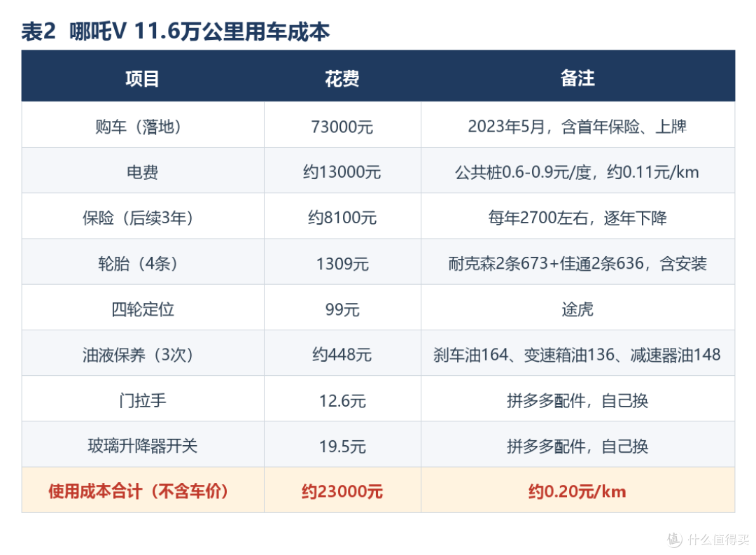Screen dimensions: 756x555
Task: Click the '约8100元' cost cell
Action: point(342,216)
